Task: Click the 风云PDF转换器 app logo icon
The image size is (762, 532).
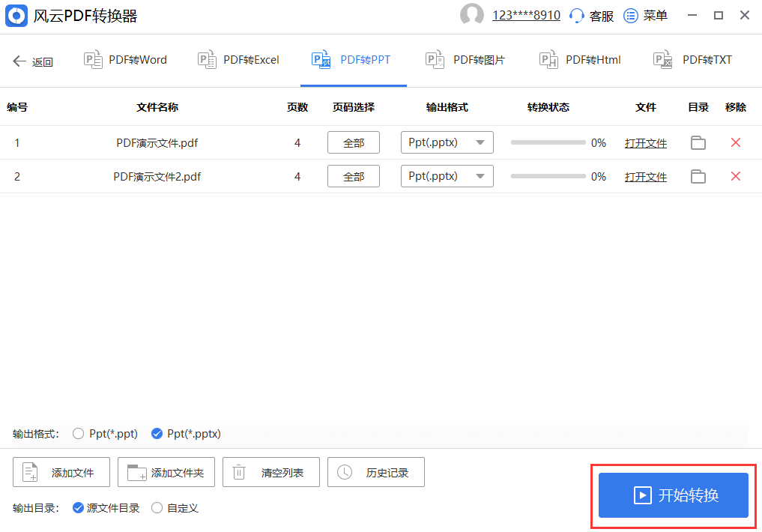Action: click(x=16, y=16)
